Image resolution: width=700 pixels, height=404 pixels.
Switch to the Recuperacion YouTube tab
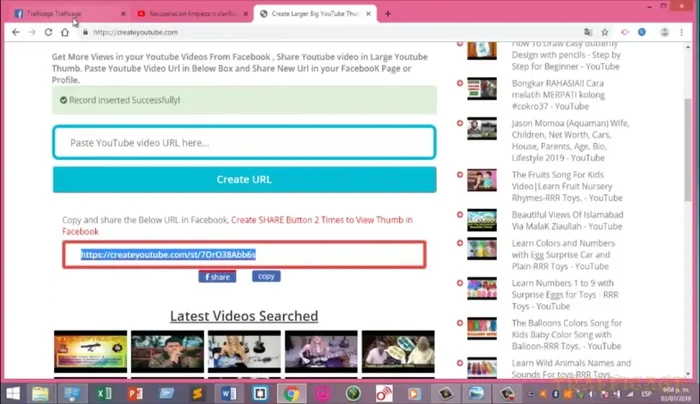click(192, 14)
